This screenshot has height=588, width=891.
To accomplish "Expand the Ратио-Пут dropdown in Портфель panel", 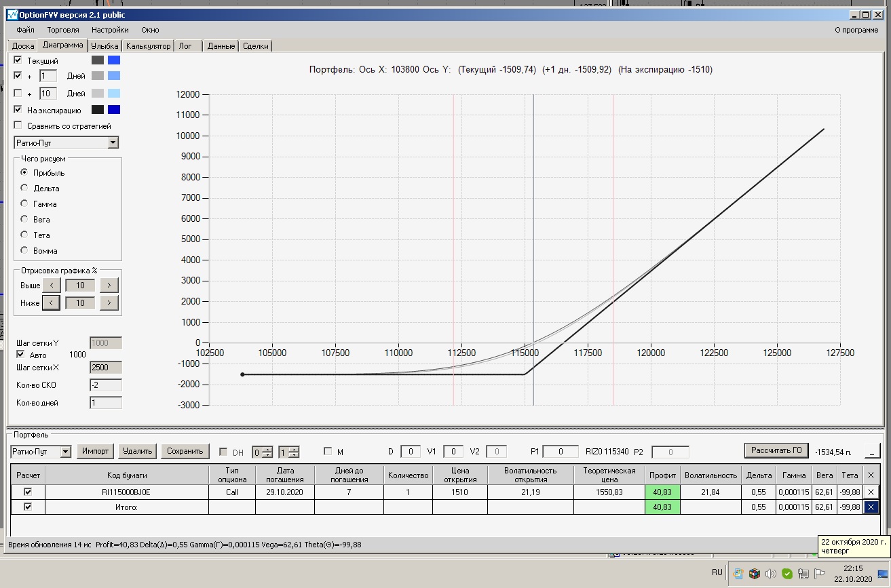I will [x=65, y=452].
